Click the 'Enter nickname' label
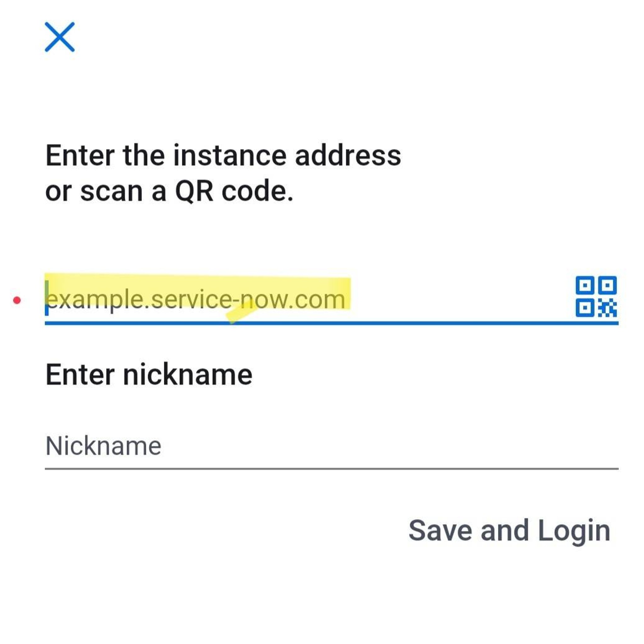This screenshot has height=644, width=644. tap(149, 375)
